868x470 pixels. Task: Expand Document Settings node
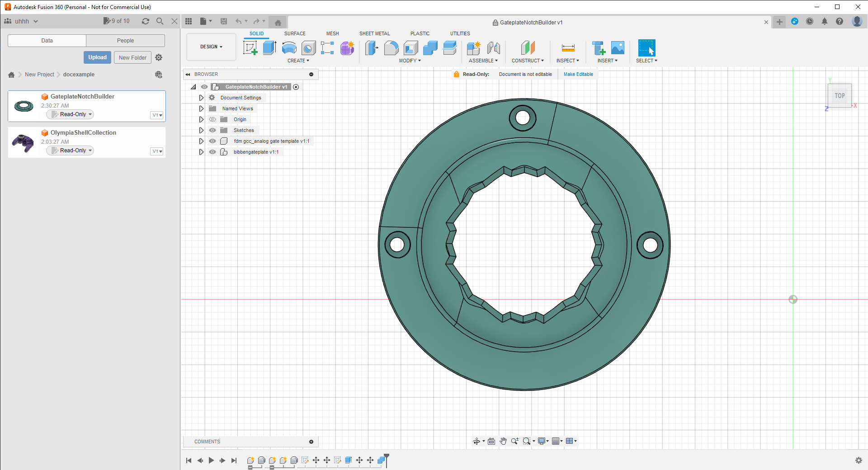[x=201, y=98]
